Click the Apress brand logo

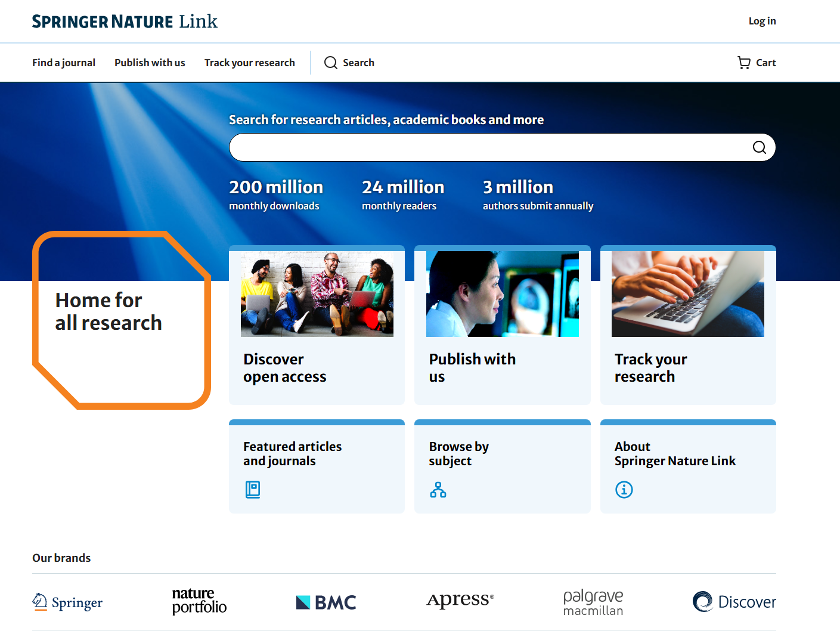460,600
